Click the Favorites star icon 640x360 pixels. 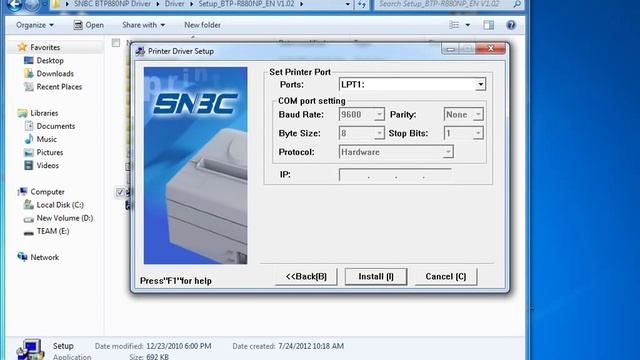pyautogui.click(x=22, y=47)
